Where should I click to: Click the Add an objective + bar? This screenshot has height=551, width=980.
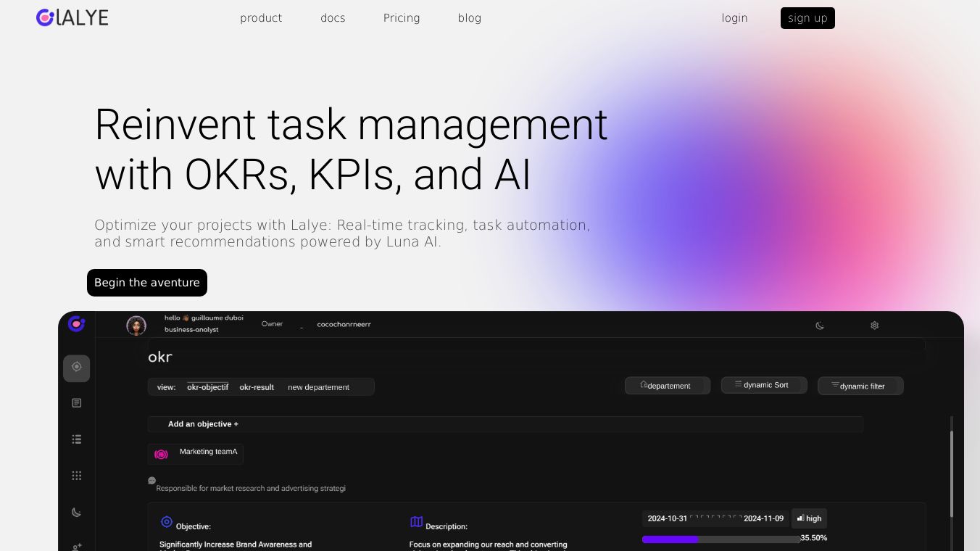(505, 424)
